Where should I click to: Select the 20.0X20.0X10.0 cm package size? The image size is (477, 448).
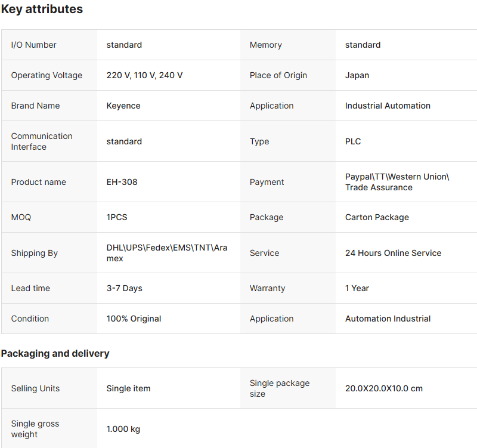pos(383,388)
